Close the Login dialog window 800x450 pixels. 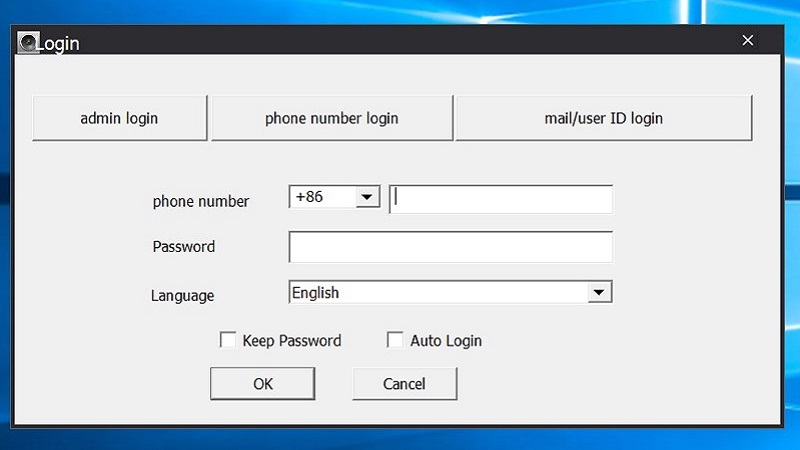(x=747, y=40)
